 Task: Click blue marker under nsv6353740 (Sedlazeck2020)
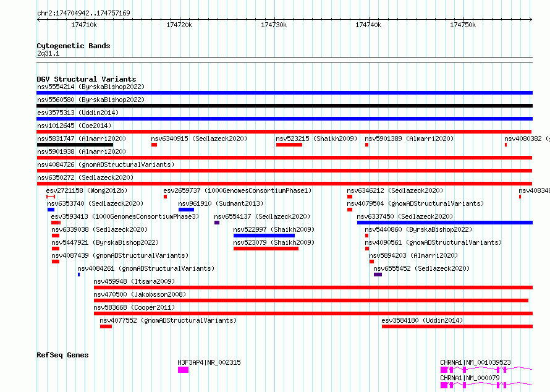click(x=51, y=210)
